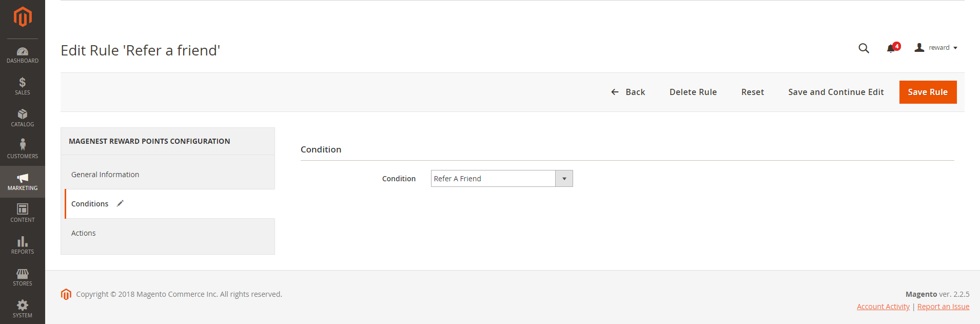Image resolution: width=980 pixels, height=324 pixels.
Task: Open the Condition dropdown showing Refer A Friend
Action: (x=501, y=179)
